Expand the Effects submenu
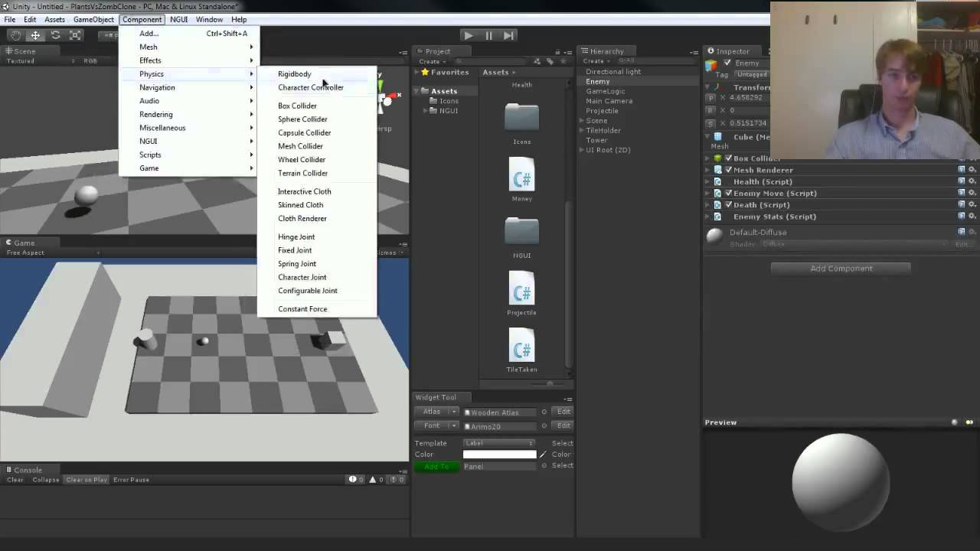Viewport: 980px width, 551px height. [x=188, y=60]
